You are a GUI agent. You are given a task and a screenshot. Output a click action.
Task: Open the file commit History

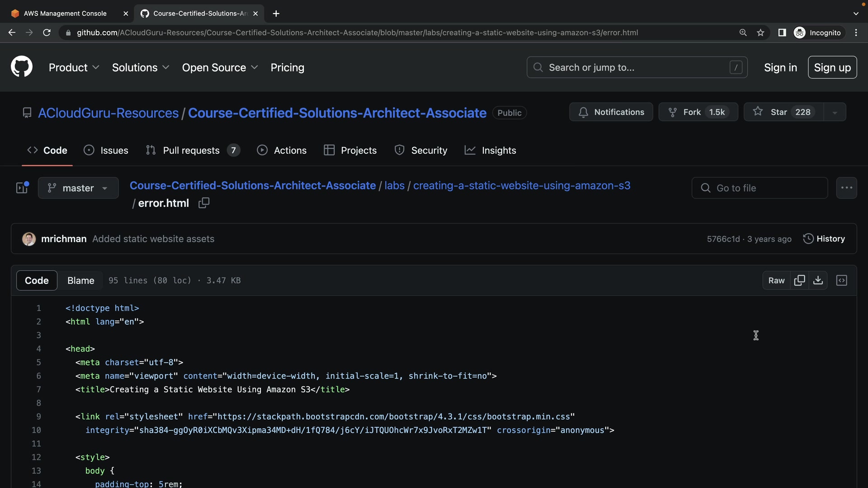[824, 239]
